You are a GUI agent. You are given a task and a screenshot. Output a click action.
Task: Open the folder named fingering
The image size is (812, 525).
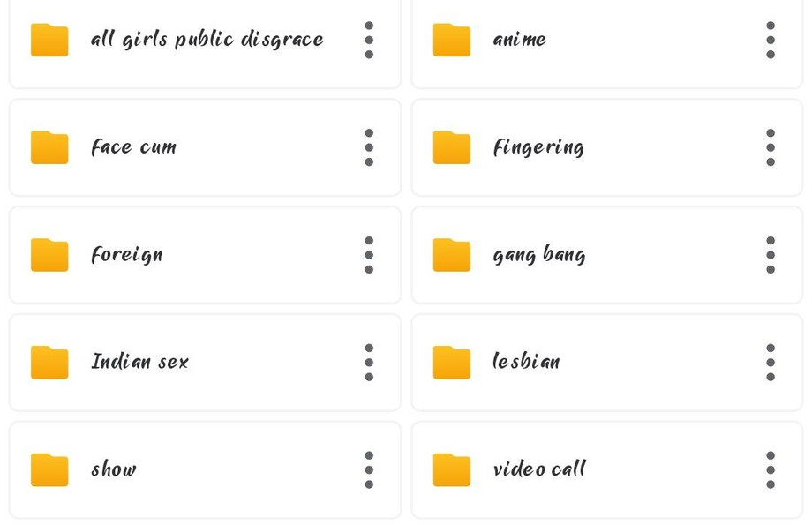pos(538,147)
